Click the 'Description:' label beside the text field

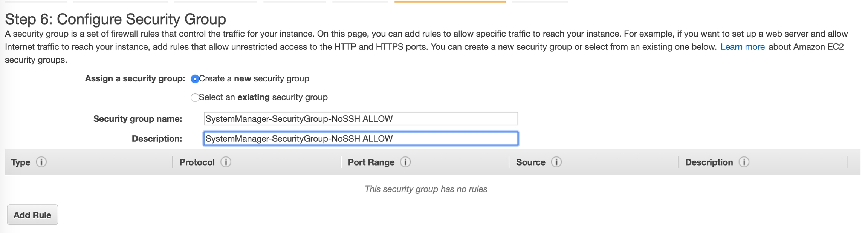(x=157, y=139)
